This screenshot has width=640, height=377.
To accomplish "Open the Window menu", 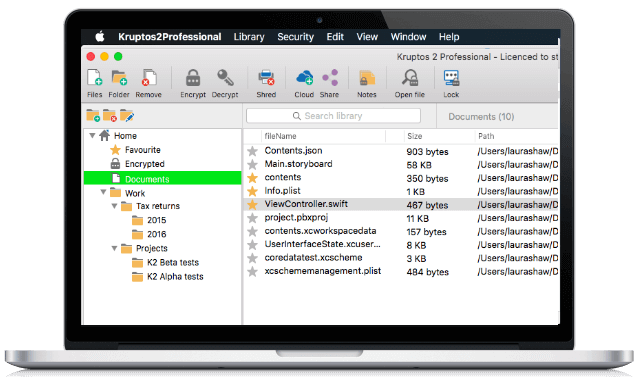I will tap(408, 37).
